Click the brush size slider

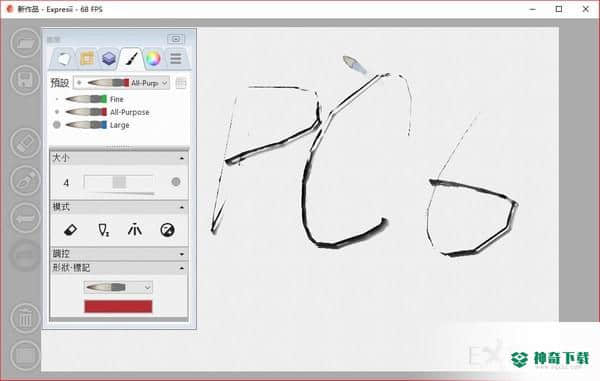119,182
